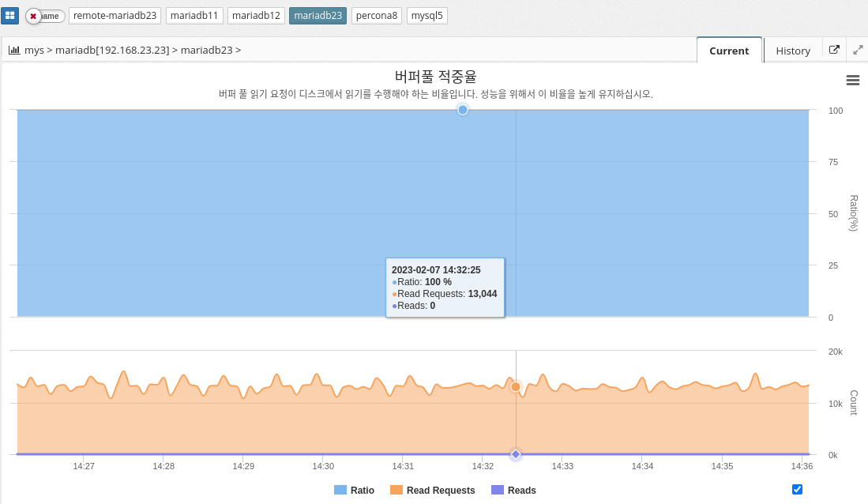Viewport: 868px width, 504px height.
Task: Toggle the Ratio series in legend
Action: coord(354,490)
